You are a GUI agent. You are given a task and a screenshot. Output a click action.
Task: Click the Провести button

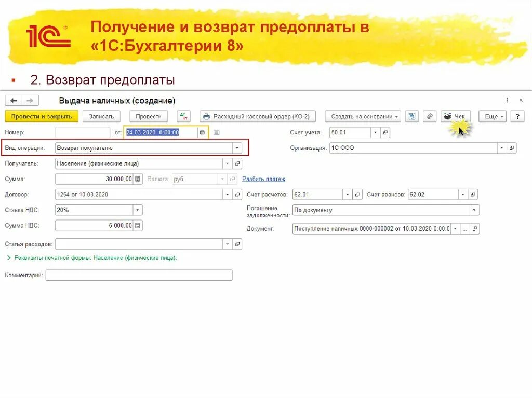point(149,116)
